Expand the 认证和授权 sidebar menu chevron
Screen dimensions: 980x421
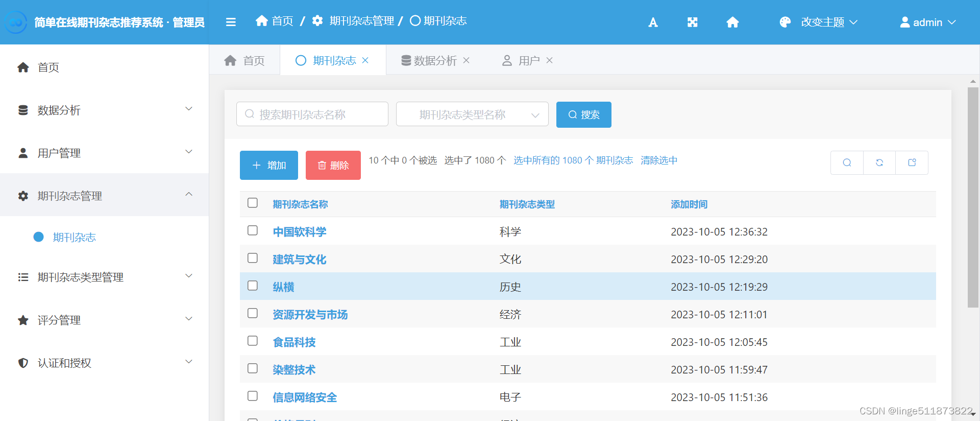coord(189,362)
